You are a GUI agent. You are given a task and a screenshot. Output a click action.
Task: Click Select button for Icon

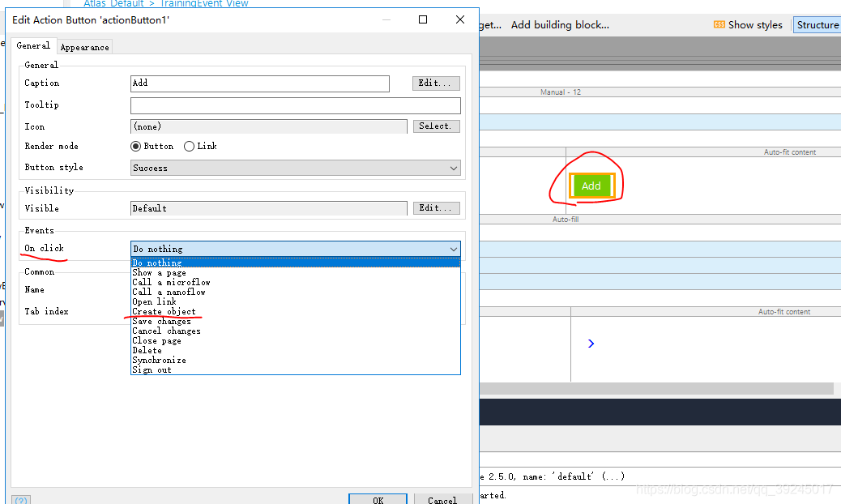(x=436, y=126)
